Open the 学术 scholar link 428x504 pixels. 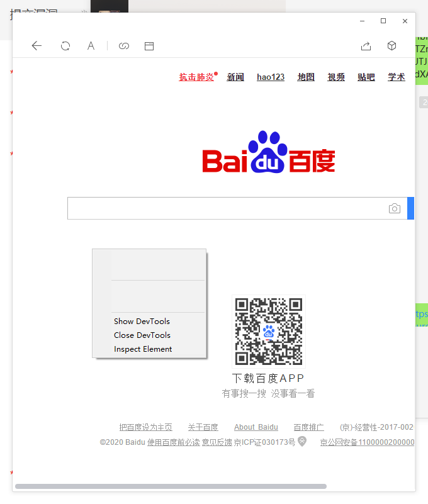click(x=397, y=77)
